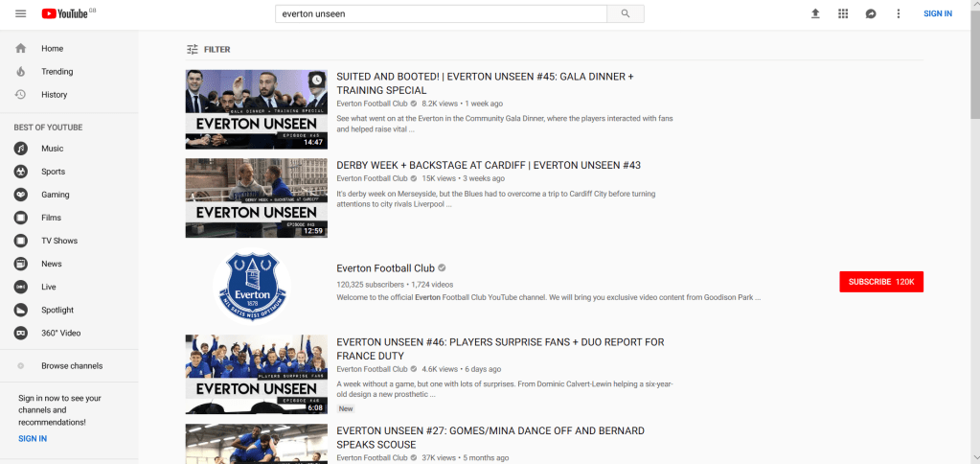Viewport: 980px width, 464px height.
Task: Open the hamburger guide menu
Action: [x=21, y=13]
